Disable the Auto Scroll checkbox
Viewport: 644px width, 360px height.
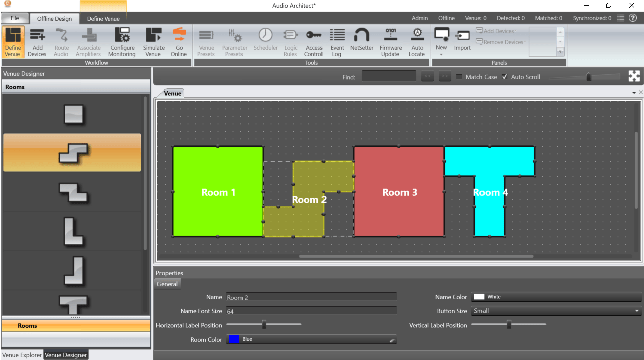tap(505, 77)
